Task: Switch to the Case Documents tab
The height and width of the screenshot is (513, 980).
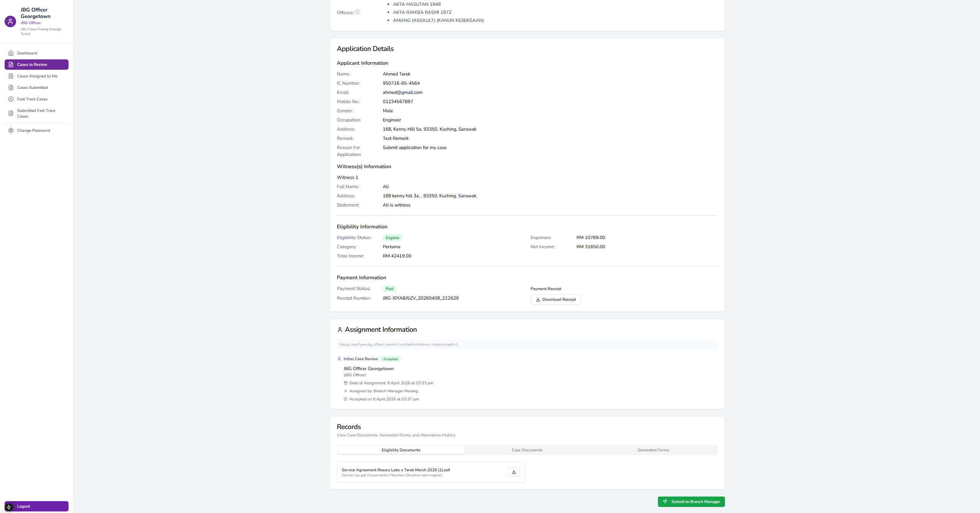Action: pos(527,450)
